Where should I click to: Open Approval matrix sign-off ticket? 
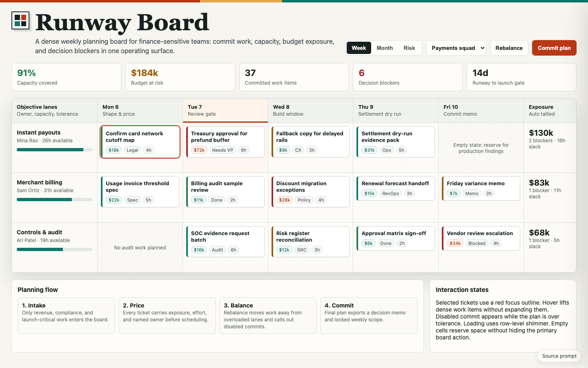[396, 238]
